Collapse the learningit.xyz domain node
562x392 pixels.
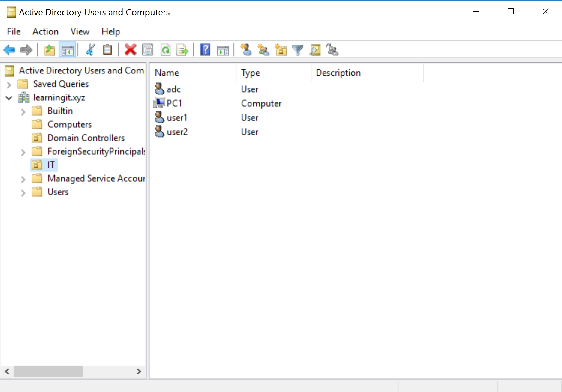[x=9, y=98]
